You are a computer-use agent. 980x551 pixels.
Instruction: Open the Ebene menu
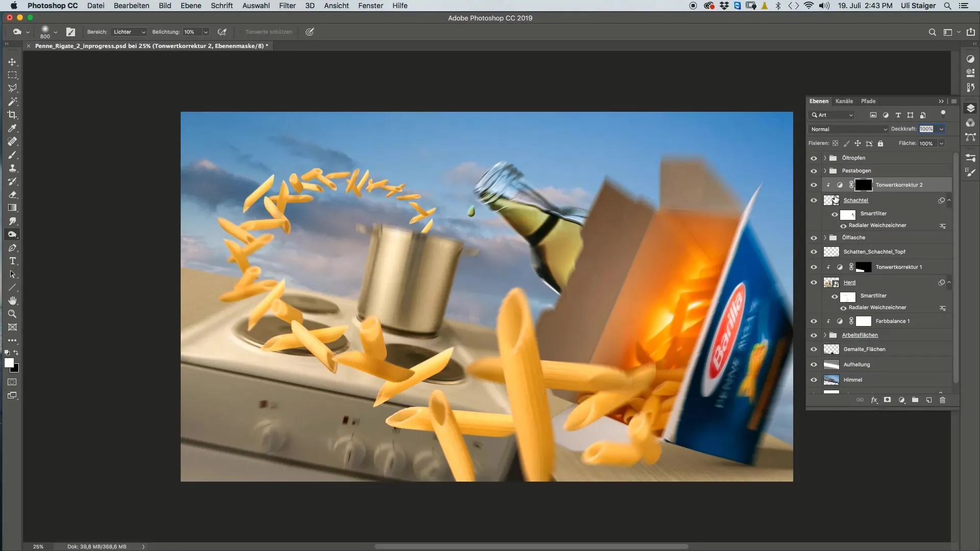pos(191,6)
